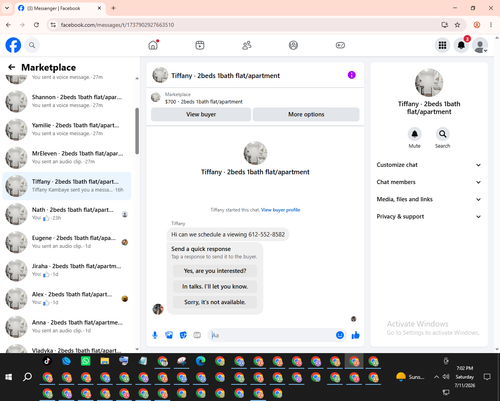The image size is (500, 401).
Task: Go back one page in Chrome
Action: pyautogui.click(x=8, y=25)
